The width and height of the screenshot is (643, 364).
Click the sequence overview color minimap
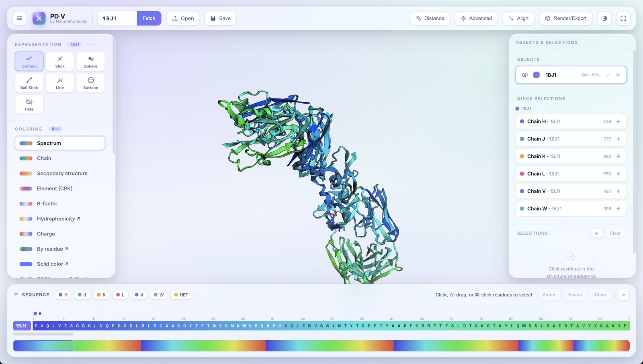[x=321, y=346]
